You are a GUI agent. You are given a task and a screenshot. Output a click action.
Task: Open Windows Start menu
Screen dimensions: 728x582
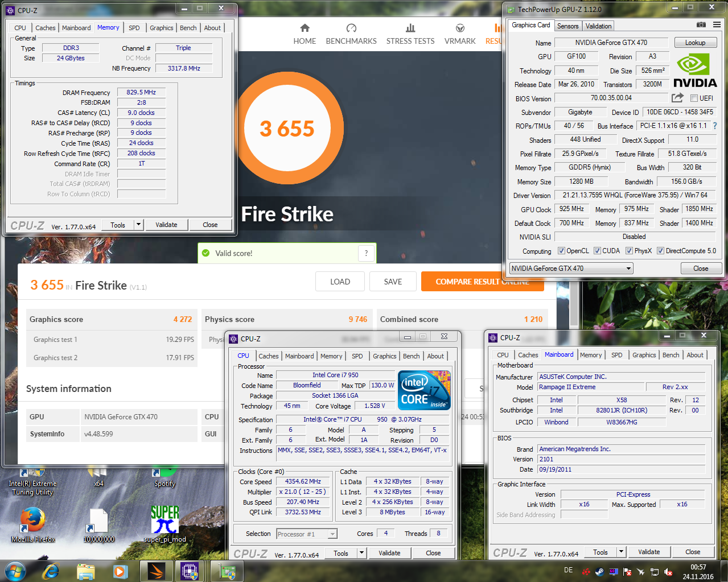[x=15, y=571]
